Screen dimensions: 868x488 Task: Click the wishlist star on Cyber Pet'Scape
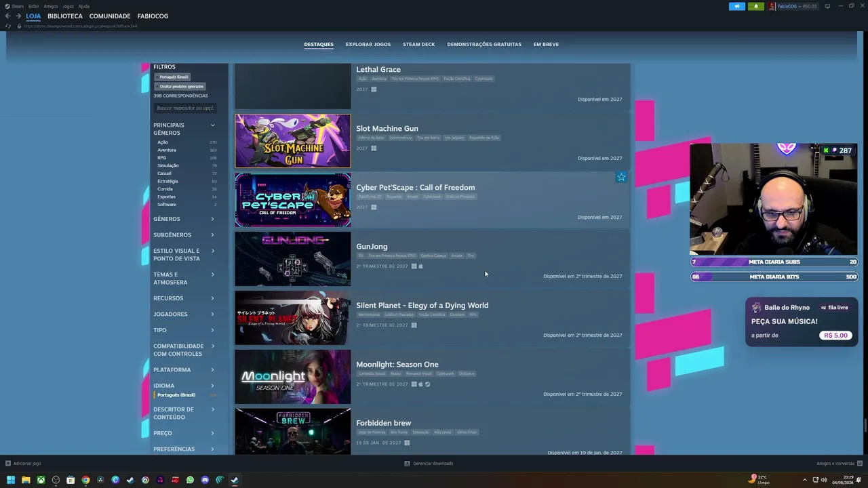click(x=621, y=178)
